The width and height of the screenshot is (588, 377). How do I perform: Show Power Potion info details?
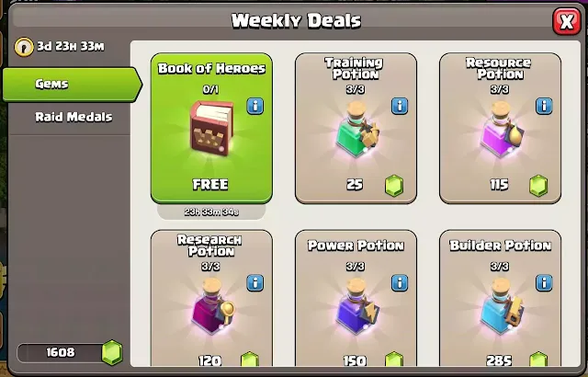point(400,283)
